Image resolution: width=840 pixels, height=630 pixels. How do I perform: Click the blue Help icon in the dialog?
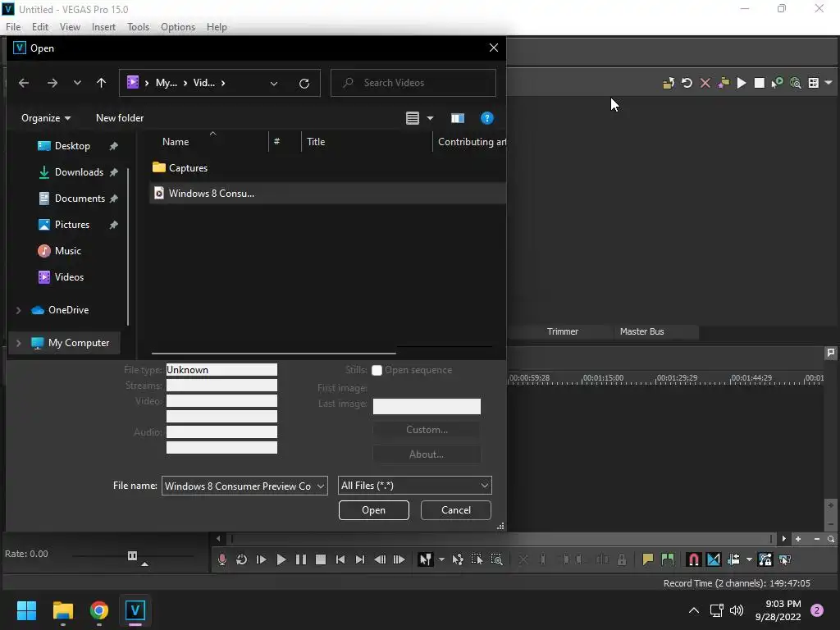tap(487, 118)
